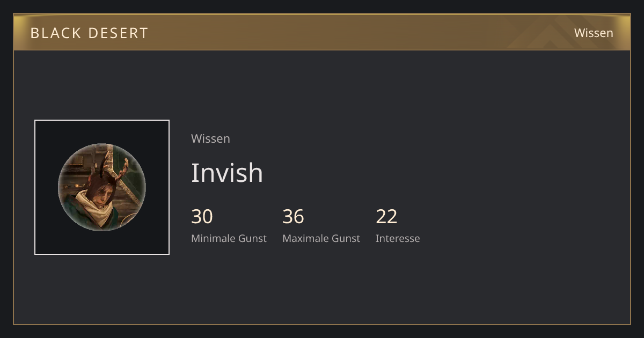Select the value 30 for minimum favor
The height and width of the screenshot is (338, 644).
[x=202, y=217]
